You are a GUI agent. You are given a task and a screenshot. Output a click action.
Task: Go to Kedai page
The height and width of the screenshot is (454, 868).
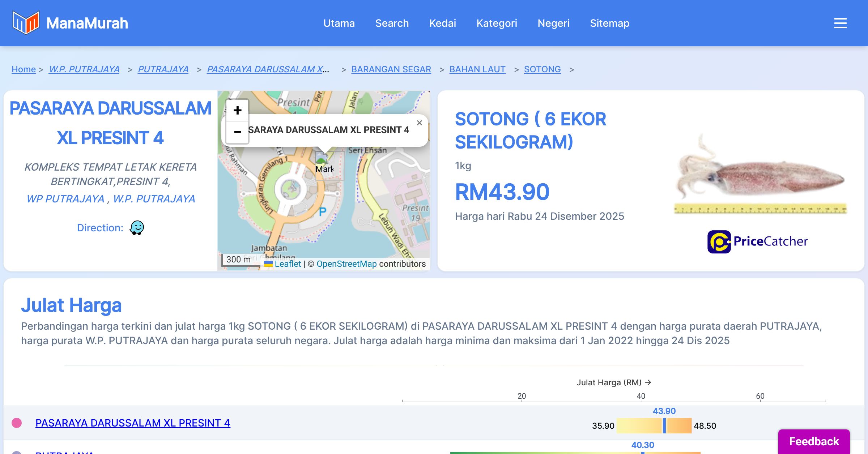tap(442, 23)
